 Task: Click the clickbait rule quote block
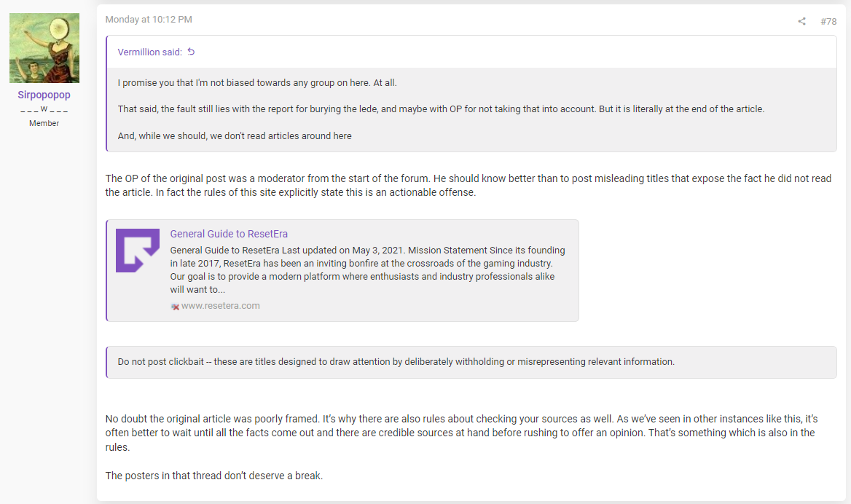pos(471,362)
